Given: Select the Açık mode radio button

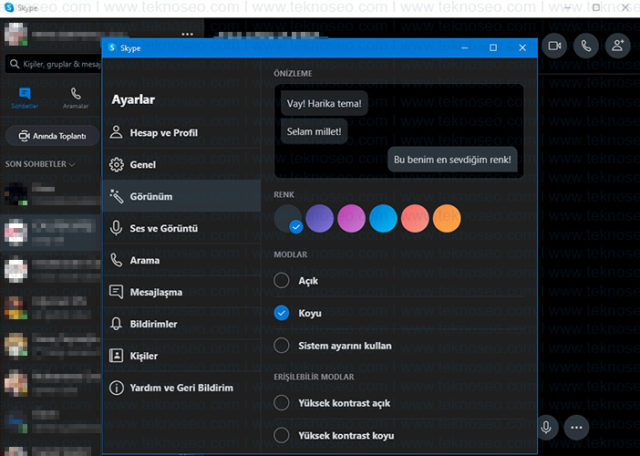Looking at the screenshot, I should click(282, 280).
